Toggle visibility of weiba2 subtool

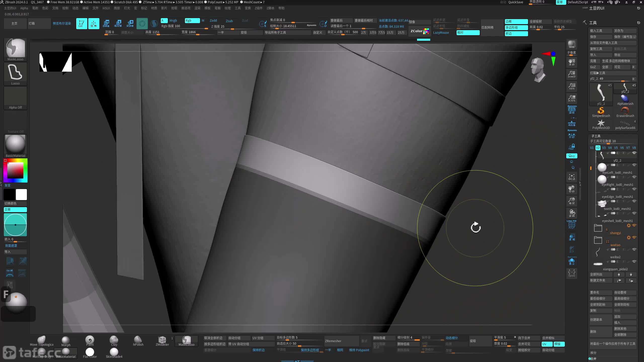click(634, 249)
